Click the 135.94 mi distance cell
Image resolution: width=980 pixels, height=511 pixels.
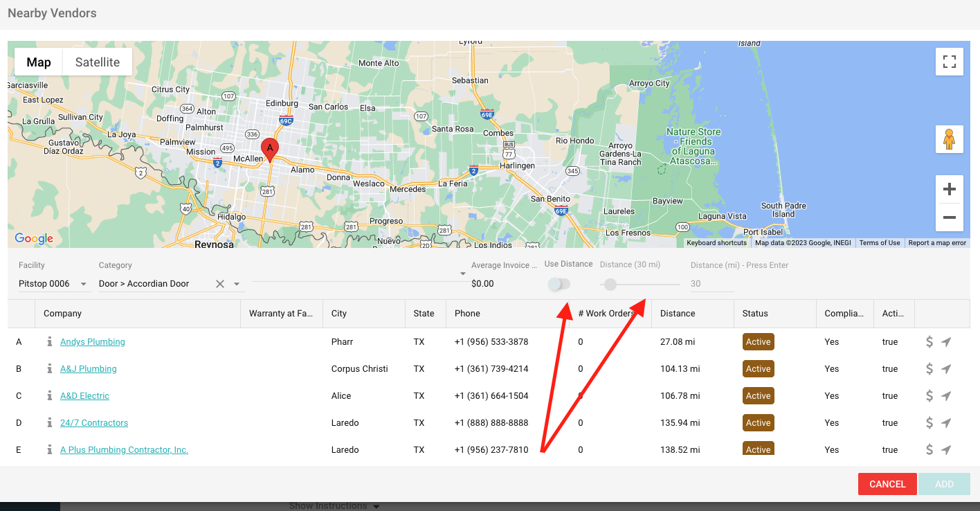680,423
